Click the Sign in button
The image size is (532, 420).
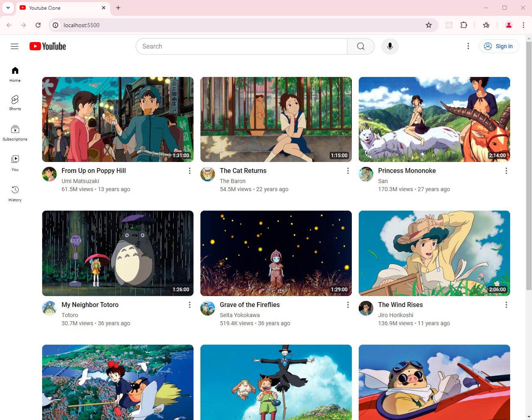tap(499, 46)
